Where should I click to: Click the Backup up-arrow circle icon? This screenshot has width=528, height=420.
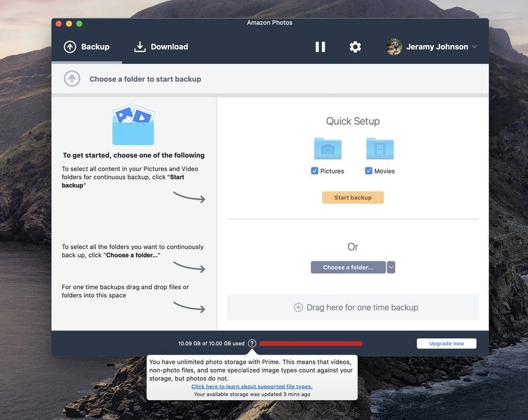(x=70, y=47)
